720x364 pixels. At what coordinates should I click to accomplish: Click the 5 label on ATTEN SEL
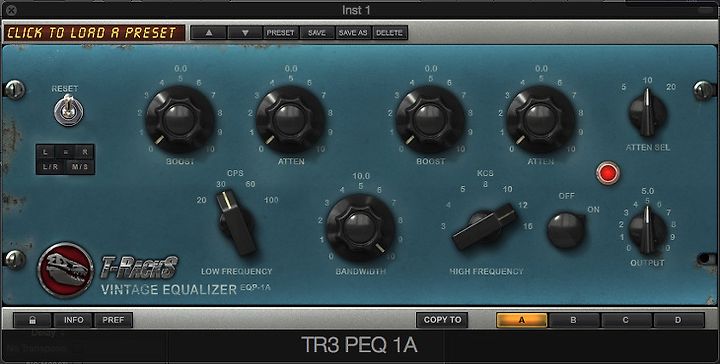[x=624, y=87]
